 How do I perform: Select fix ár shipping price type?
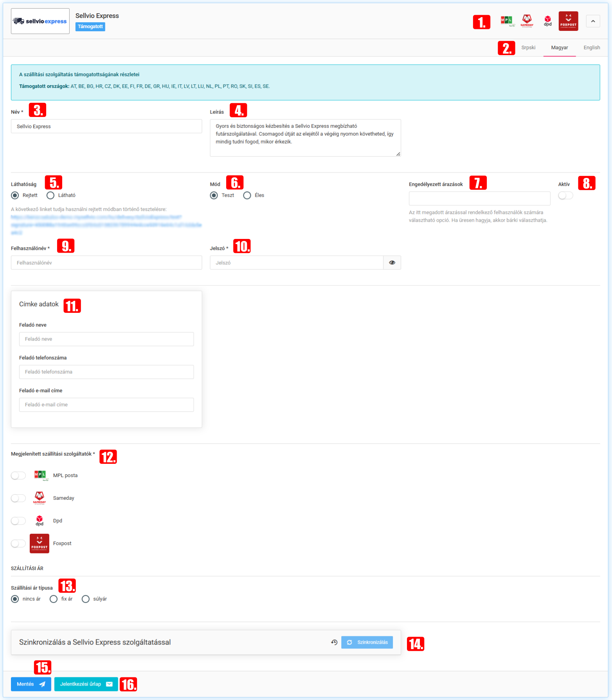(54, 599)
